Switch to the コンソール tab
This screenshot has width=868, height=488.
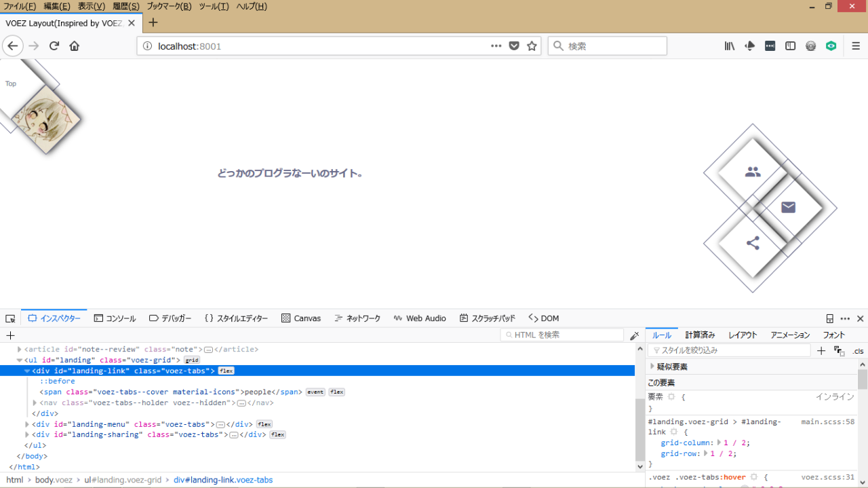115,318
